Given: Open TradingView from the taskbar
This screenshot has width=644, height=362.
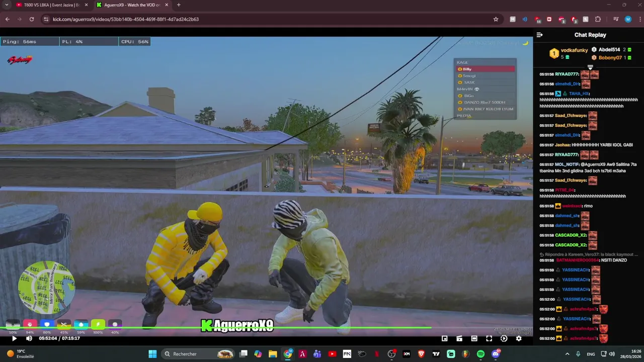Looking at the screenshot, I should click(x=436, y=354).
